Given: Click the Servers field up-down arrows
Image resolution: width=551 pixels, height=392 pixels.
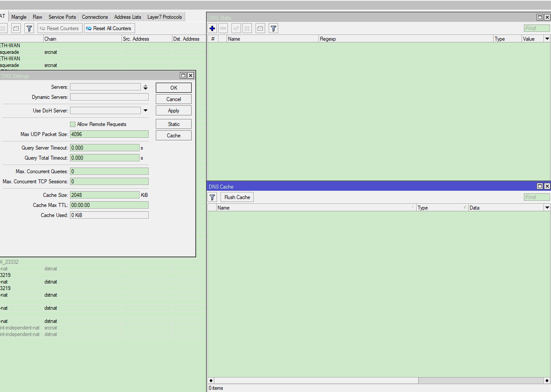Looking at the screenshot, I should click(145, 87).
